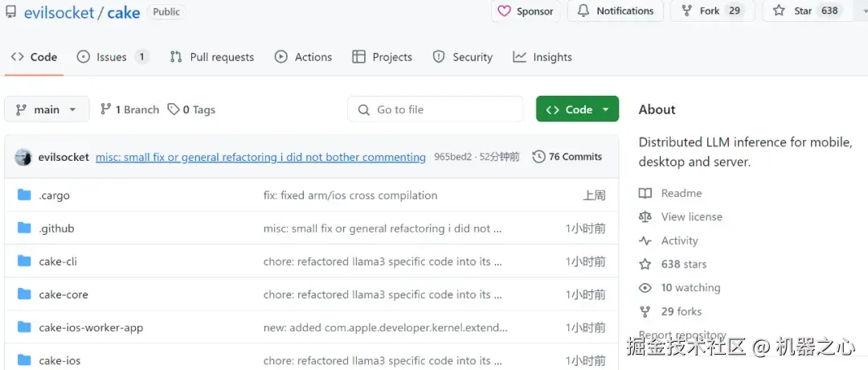Click the Activity pulse icon
868x370 pixels.
[x=645, y=240]
